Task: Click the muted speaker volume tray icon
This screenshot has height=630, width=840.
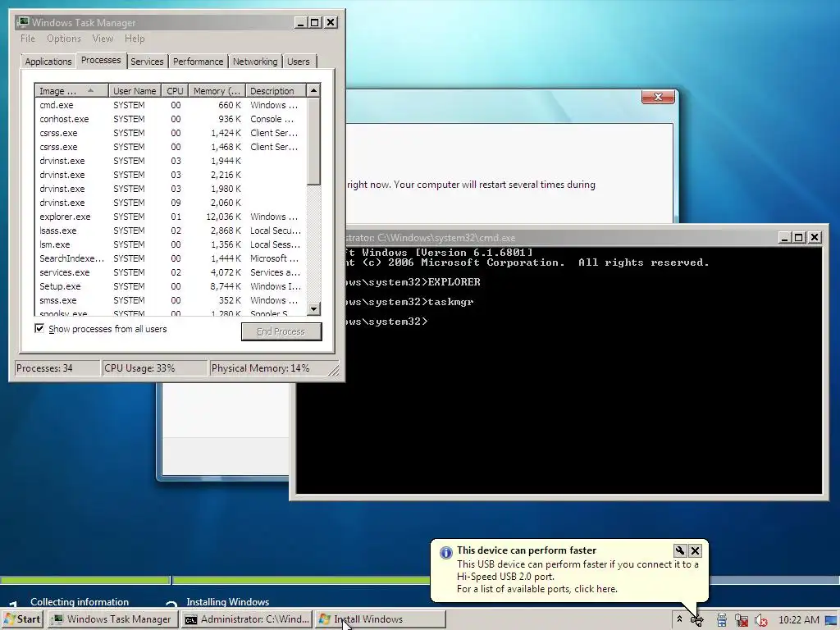Action: pos(760,620)
